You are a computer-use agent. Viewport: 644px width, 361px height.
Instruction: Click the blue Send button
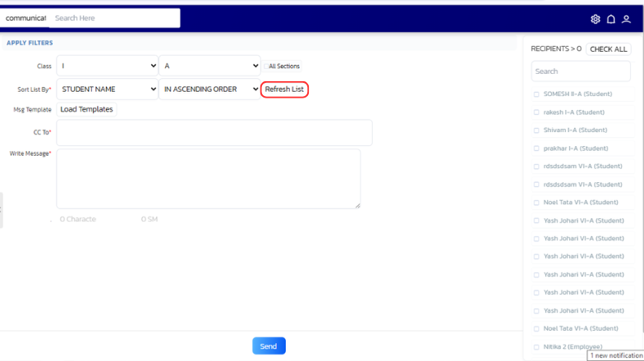pos(269,346)
